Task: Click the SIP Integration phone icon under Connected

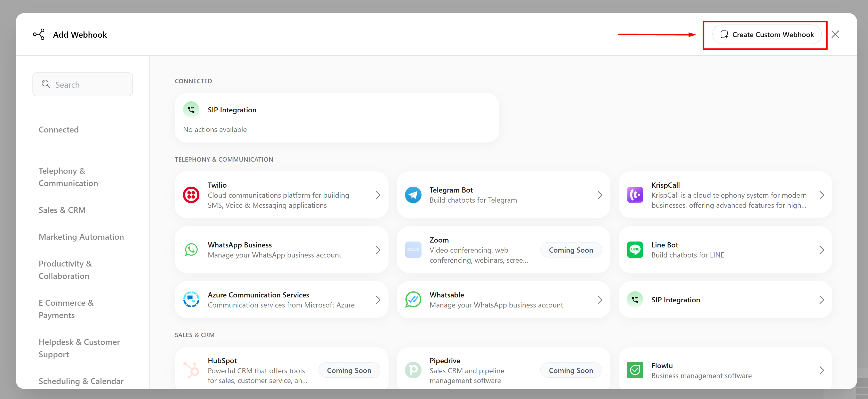Action: pos(191,109)
